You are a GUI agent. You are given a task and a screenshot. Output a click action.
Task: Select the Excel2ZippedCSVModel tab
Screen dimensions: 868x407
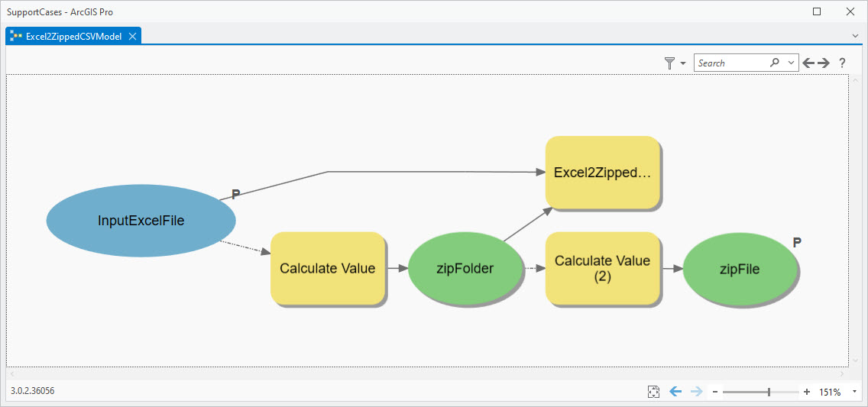tap(73, 36)
